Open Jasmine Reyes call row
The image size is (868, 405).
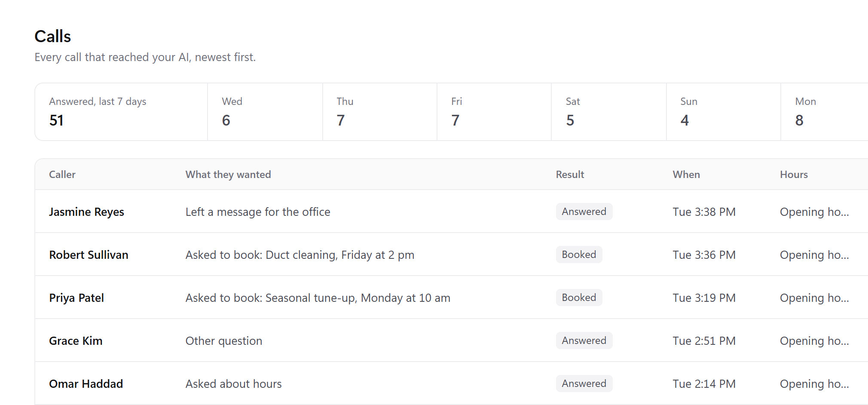click(451, 212)
